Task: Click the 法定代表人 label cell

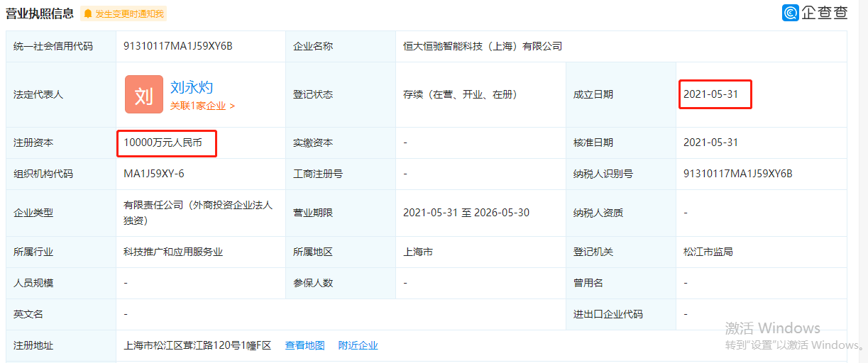Action: click(x=61, y=94)
